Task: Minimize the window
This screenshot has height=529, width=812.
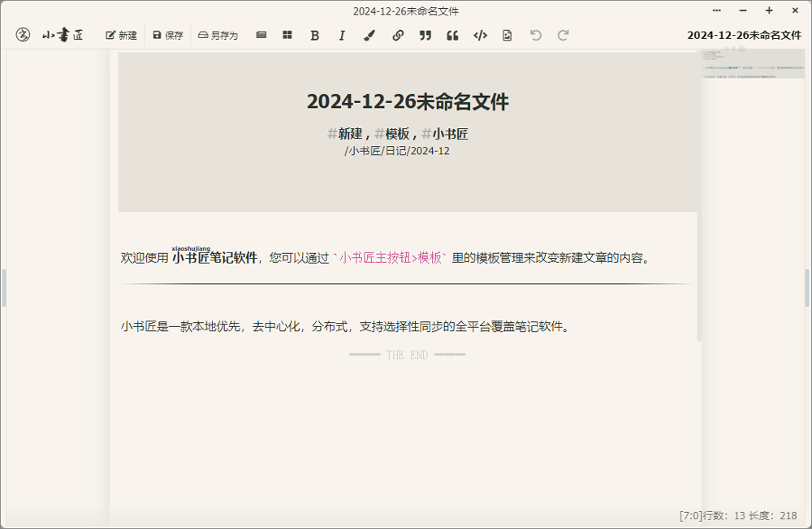Action: tap(743, 11)
